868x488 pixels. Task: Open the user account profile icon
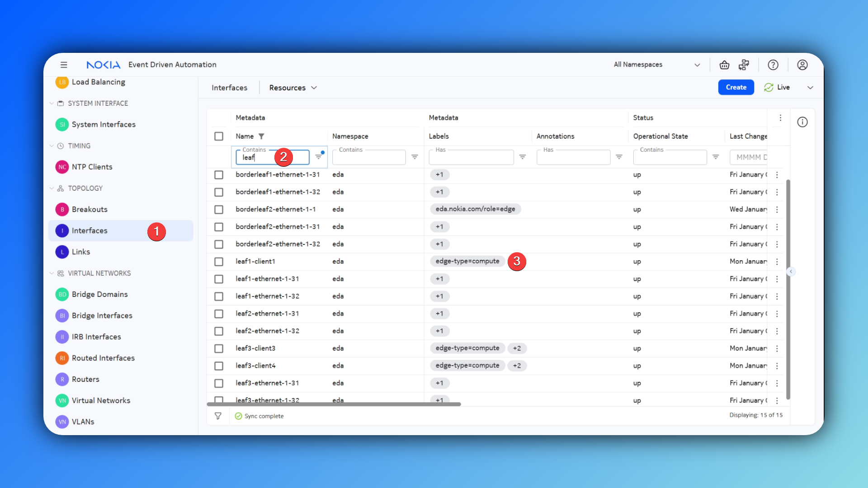[802, 65]
